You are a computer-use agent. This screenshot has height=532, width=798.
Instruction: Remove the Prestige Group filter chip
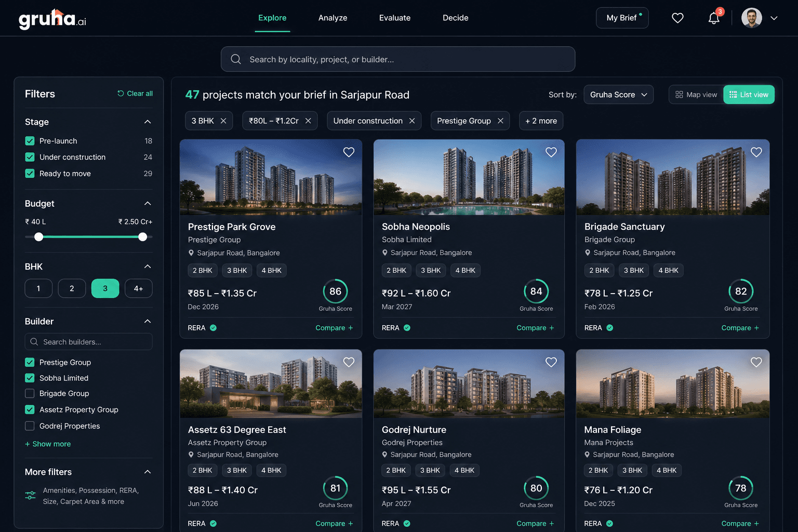pos(500,121)
